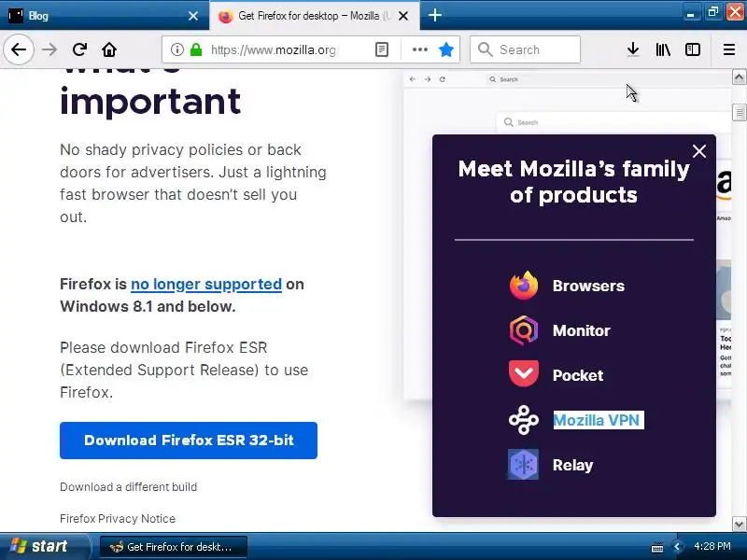
Task: Dismiss the Mozilla family of products popup
Action: coord(698,151)
